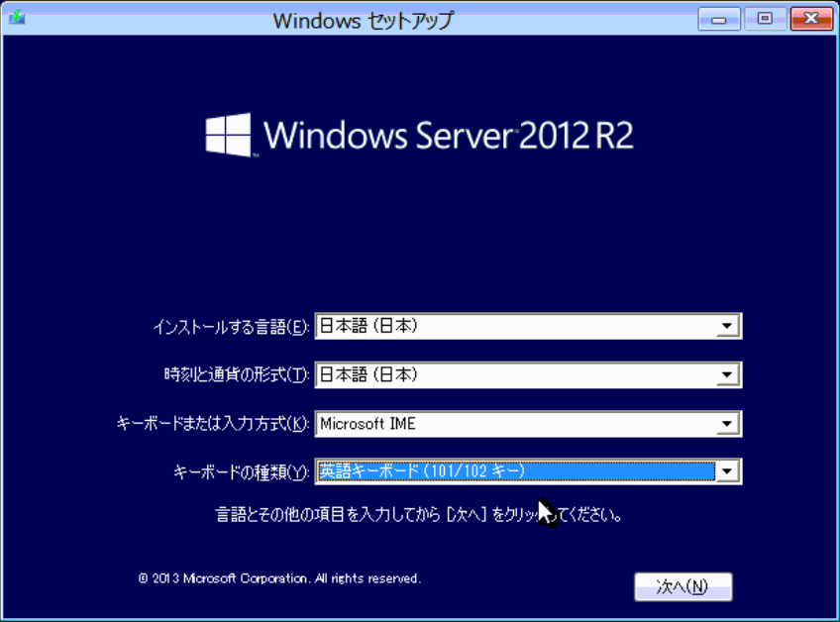840x622 pixels.
Task: Click the 次へ(N) button
Action: click(683, 586)
